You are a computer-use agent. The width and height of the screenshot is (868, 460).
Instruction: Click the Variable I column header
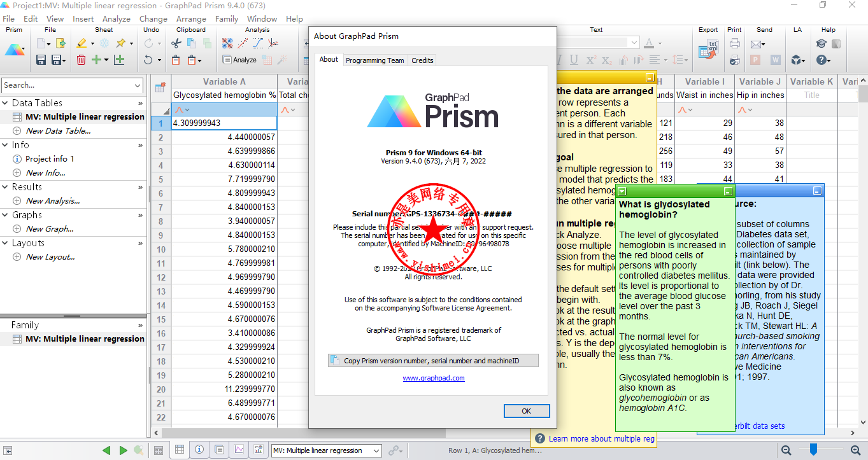704,81
